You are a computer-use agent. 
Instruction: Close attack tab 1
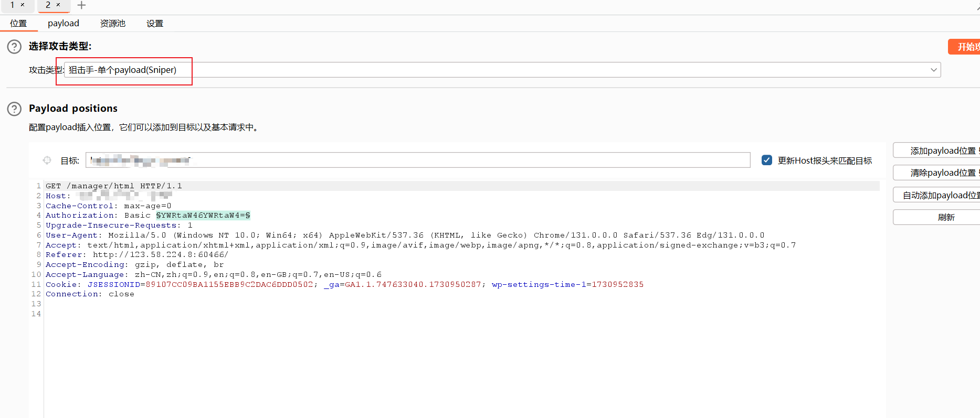[x=23, y=5]
